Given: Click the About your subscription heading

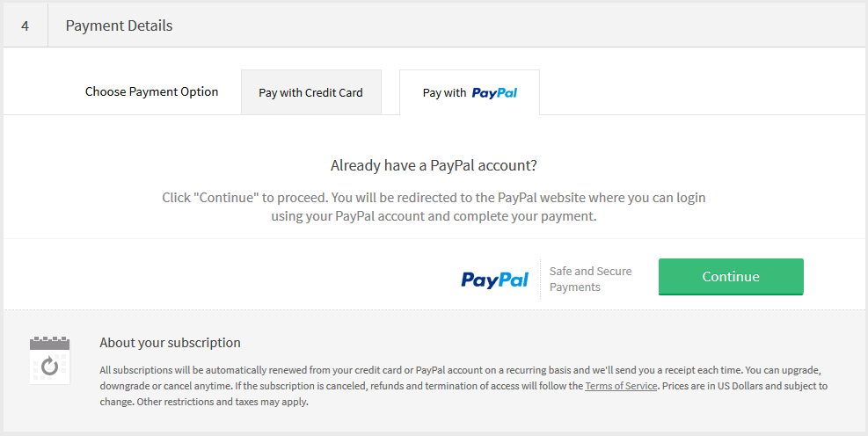Looking at the screenshot, I should coord(170,342).
